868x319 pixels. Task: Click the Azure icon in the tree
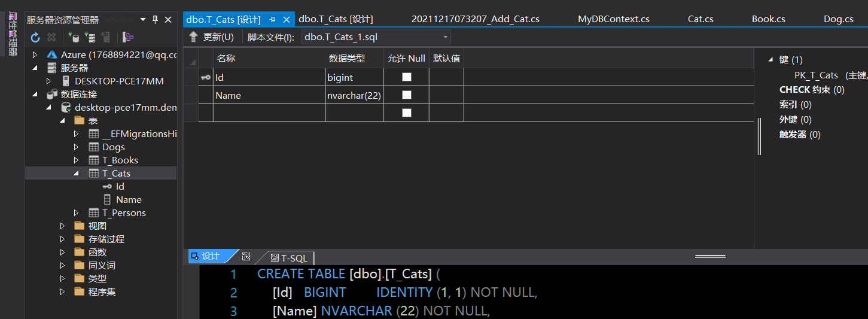tap(52, 55)
